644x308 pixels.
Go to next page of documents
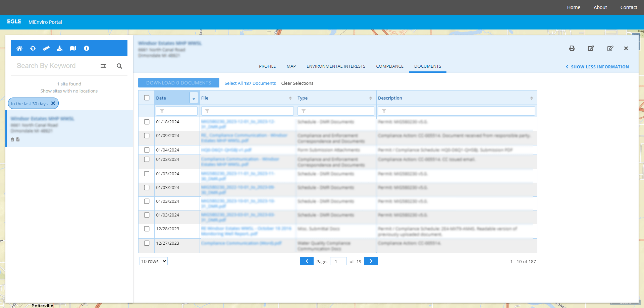coord(371,261)
